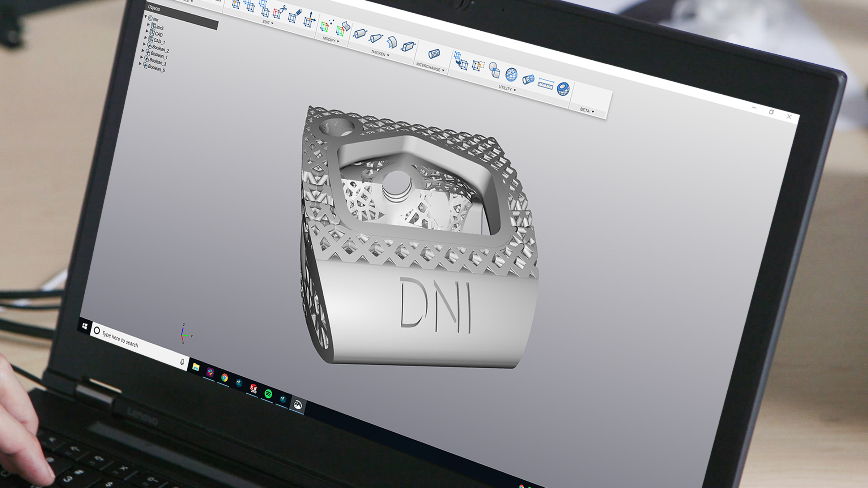The width and height of the screenshot is (868, 488).
Task: Open Spotify from the taskbar
Action: tap(268, 393)
